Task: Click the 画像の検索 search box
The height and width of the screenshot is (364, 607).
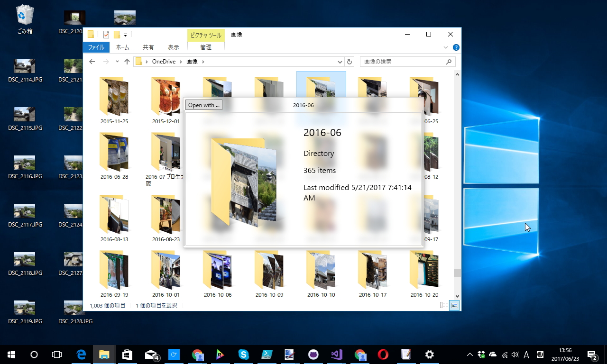Action: (x=408, y=62)
